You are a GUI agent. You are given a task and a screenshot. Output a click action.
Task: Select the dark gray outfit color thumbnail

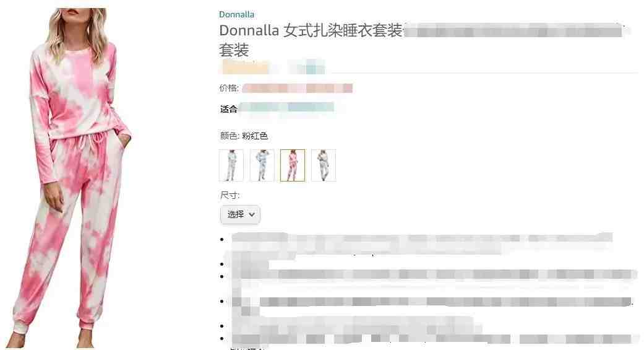tap(323, 165)
